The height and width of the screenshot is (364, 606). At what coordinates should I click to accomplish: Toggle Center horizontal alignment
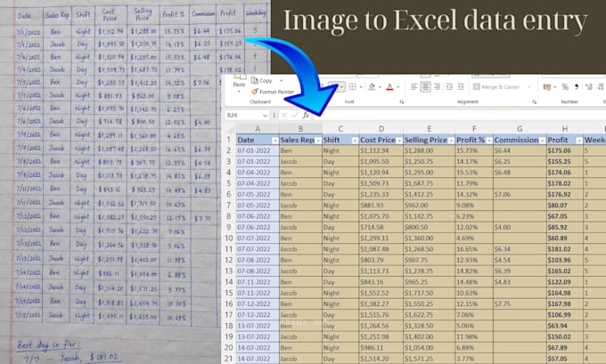[x=425, y=87]
